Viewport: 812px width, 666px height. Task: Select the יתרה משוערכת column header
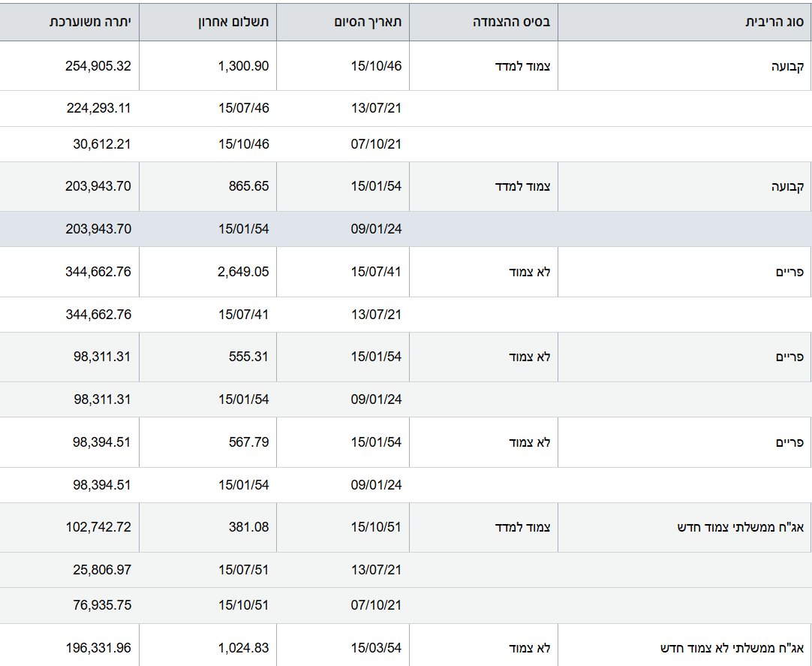coord(90,22)
